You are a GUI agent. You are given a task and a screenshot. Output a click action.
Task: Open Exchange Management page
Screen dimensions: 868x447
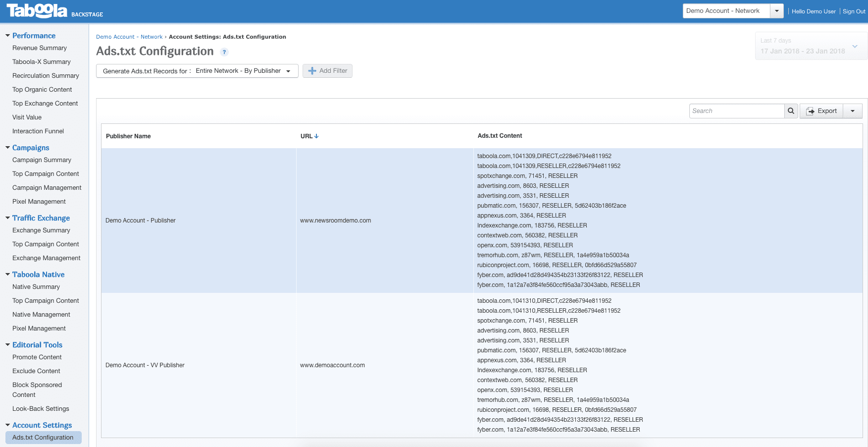click(47, 258)
